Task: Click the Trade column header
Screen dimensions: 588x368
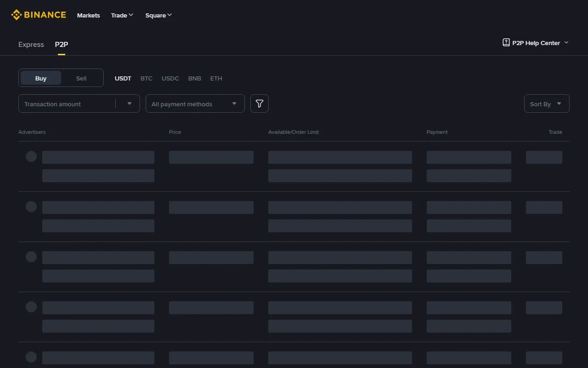Action: click(555, 132)
